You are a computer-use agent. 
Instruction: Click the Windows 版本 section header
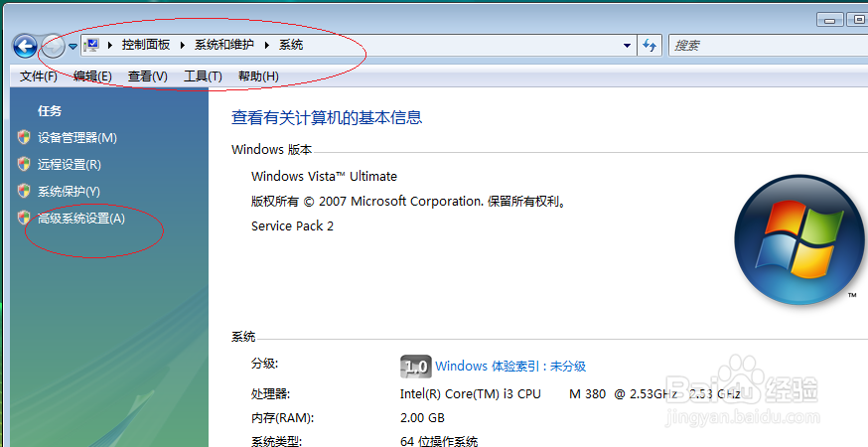click(271, 150)
